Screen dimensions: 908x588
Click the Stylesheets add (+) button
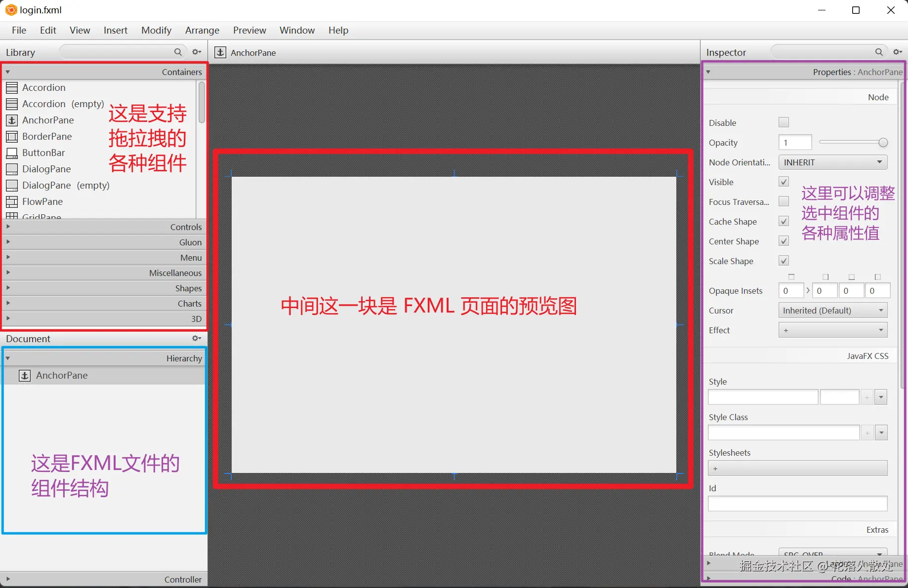coord(797,468)
